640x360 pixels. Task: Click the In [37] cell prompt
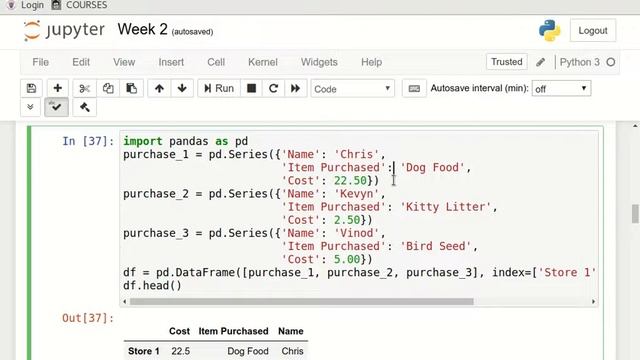pyautogui.click(x=88, y=141)
